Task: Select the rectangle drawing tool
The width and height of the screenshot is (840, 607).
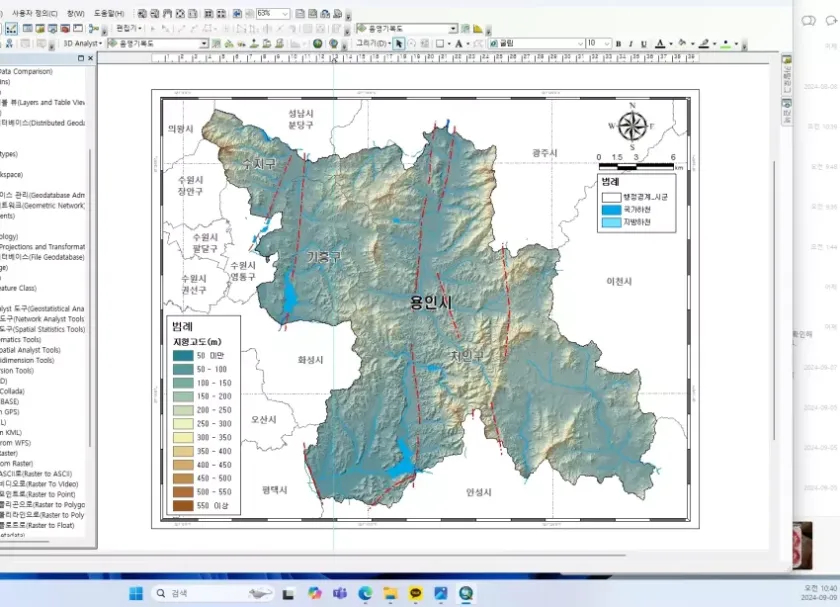Action: (439, 44)
